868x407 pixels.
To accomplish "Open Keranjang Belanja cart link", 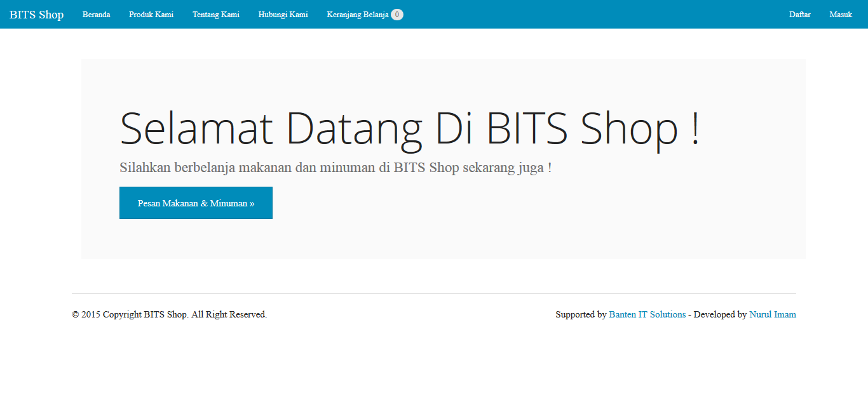I will (365, 15).
